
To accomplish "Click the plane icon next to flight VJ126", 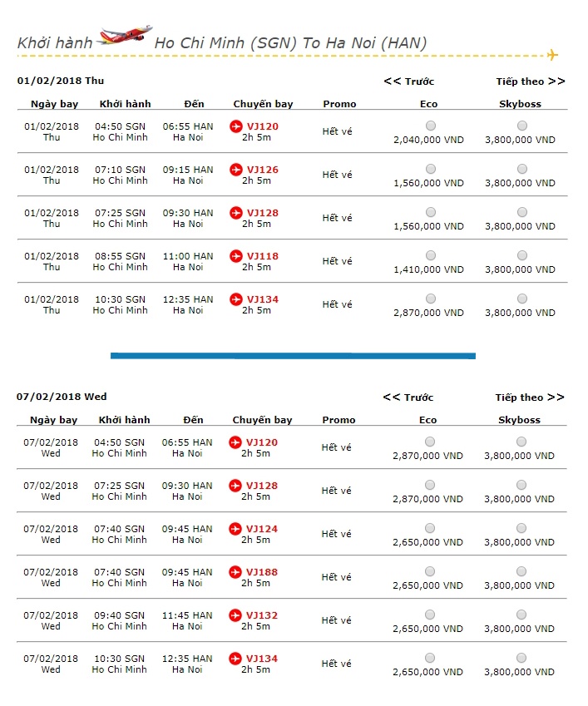I will click(236, 170).
